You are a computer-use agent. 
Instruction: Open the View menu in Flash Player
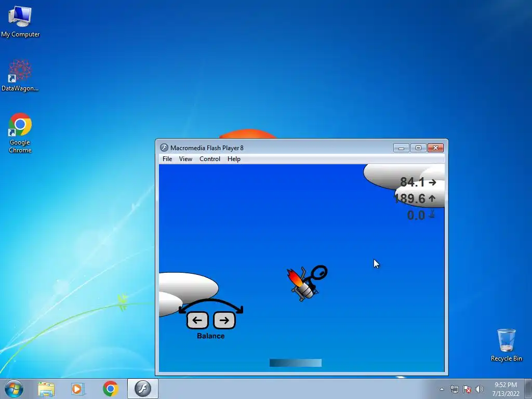tap(185, 159)
